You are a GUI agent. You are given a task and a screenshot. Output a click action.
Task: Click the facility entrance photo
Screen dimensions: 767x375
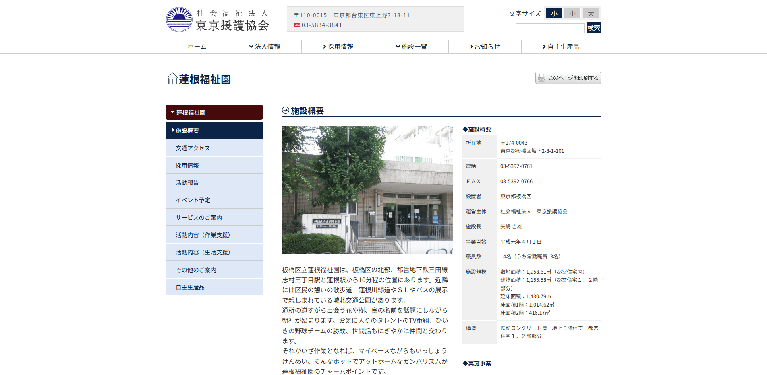click(367, 190)
